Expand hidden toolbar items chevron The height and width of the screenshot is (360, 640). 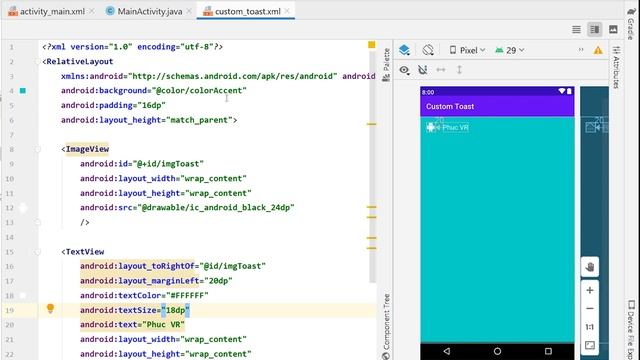tap(581, 50)
